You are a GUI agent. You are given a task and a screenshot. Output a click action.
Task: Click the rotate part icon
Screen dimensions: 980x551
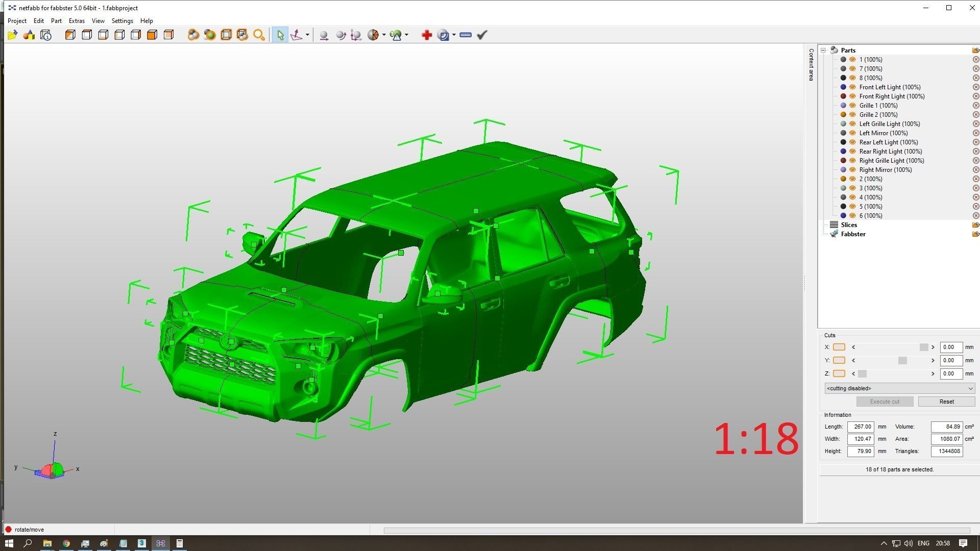point(340,35)
